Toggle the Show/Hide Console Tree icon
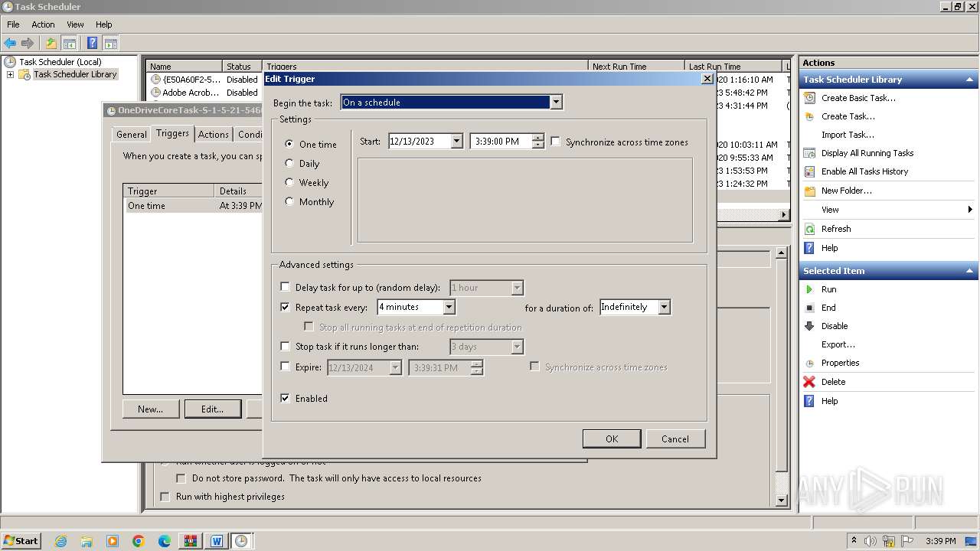This screenshot has width=980, height=551. pyautogui.click(x=69, y=44)
